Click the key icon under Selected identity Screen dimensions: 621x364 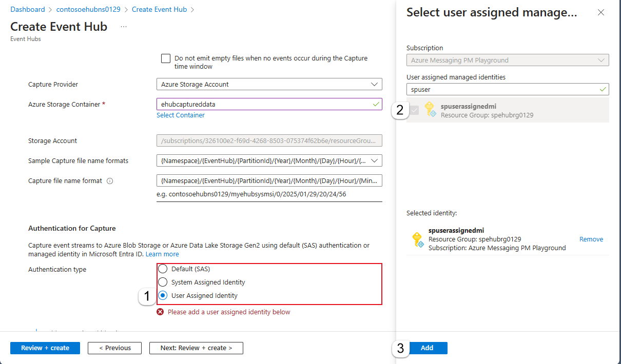click(418, 239)
